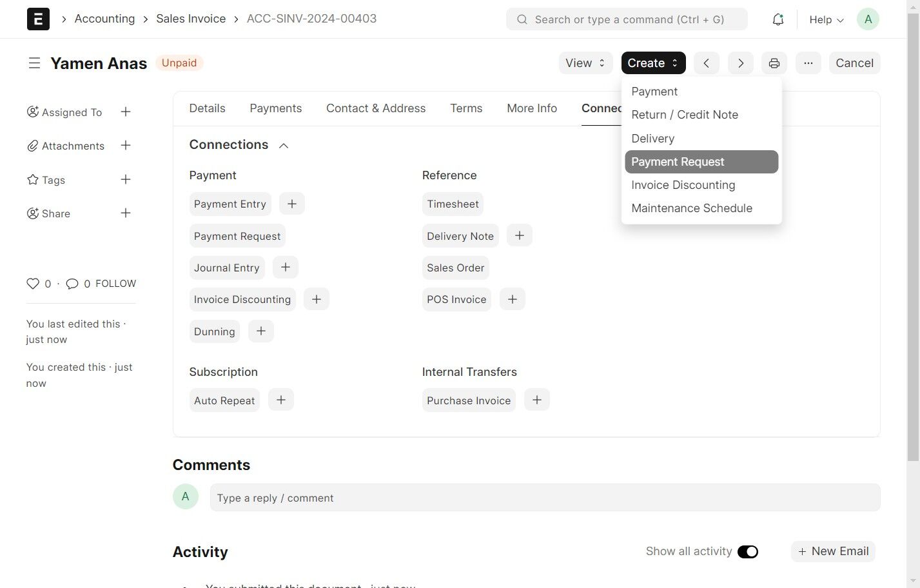Switch to the Details tab
The image size is (920, 588).
click(208, 108)
